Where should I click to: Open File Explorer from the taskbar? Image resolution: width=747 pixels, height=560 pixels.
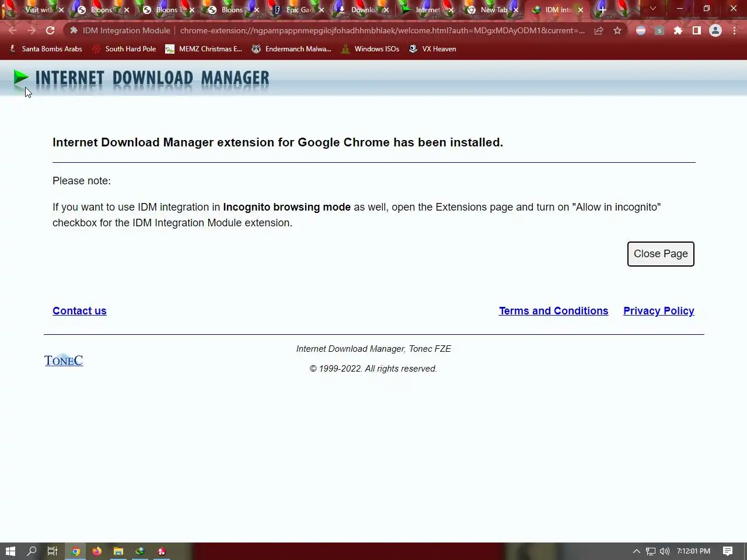(x=118, y=551)
